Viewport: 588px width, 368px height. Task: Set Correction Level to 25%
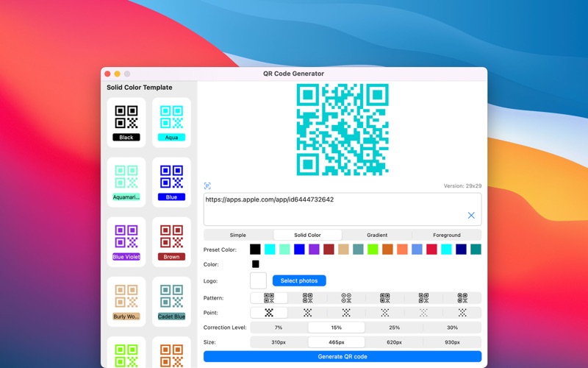coord(394,328)
